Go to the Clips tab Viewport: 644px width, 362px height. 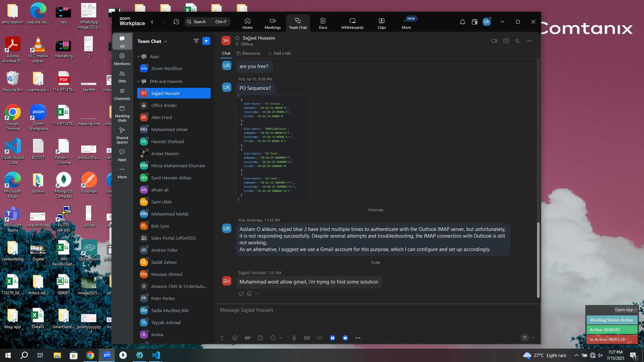(382, 23)
